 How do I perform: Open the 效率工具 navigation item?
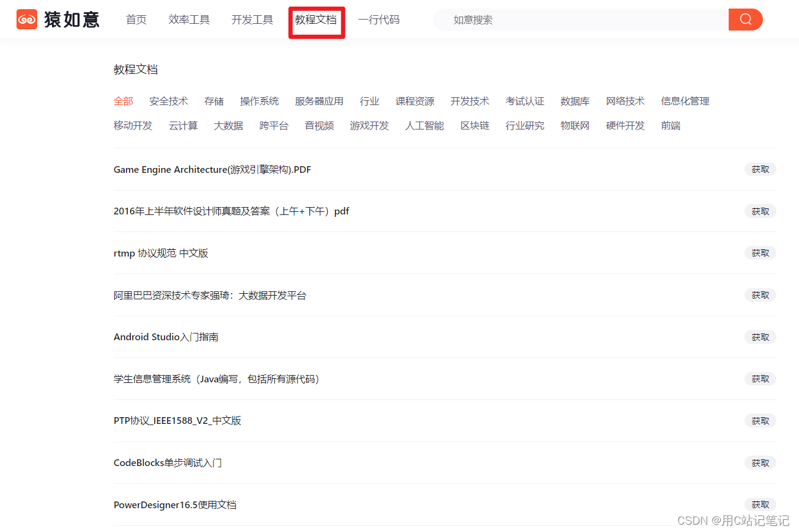[190, 20]
